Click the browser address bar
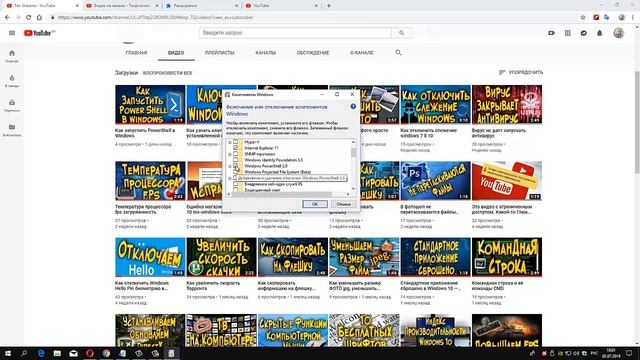Screen dimensions: 640x360 tap(314, 17)
